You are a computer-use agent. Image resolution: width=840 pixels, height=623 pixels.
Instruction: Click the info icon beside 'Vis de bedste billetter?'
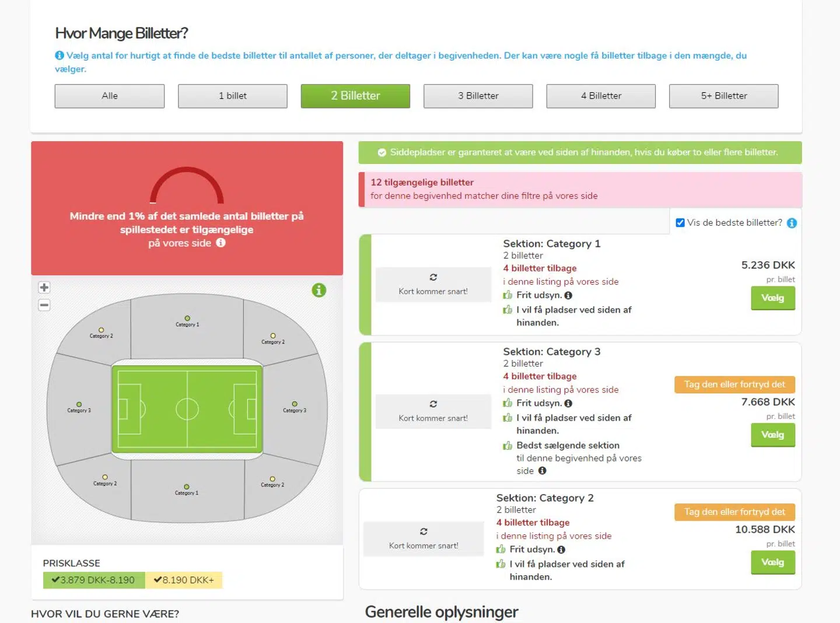[x=792, y=223]
